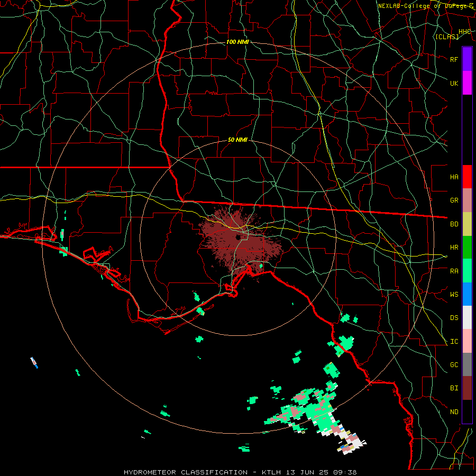This screenshot has height=476, width=476.
Task: Click the [CLAS] units label
Action: (447, 37)
